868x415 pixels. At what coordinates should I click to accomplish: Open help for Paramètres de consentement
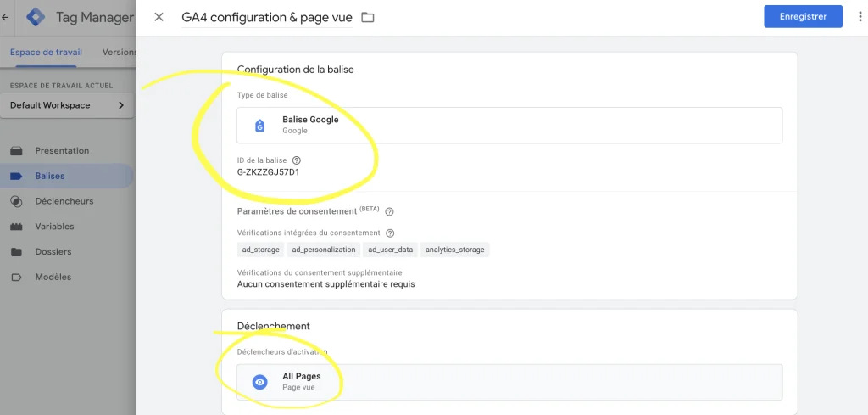389,211
